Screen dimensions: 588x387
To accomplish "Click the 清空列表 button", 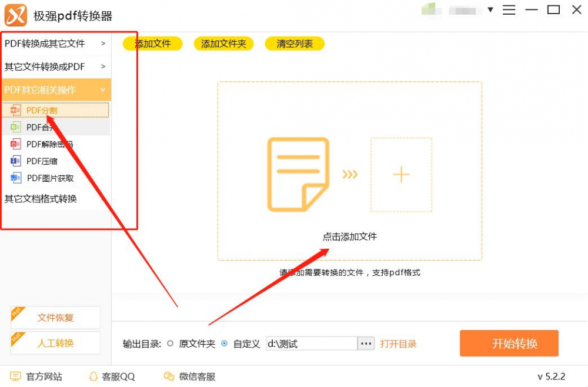I will coord(295,44).
